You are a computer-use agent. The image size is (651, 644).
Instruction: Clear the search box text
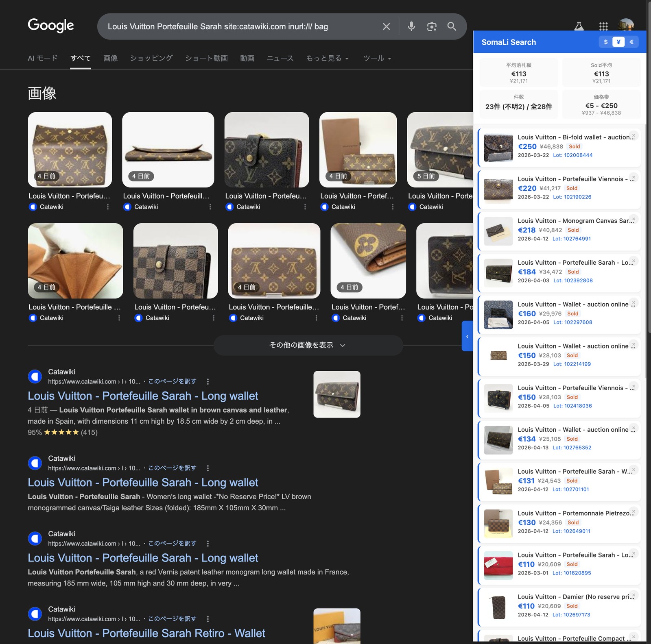(x=386, y=26)
